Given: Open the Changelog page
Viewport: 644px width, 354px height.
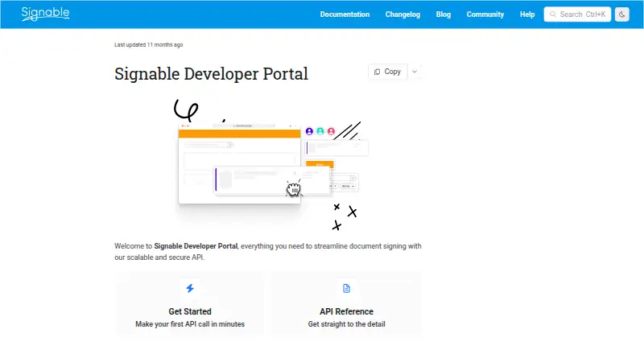Looking at the screenshot, I should tap(402, 14).
